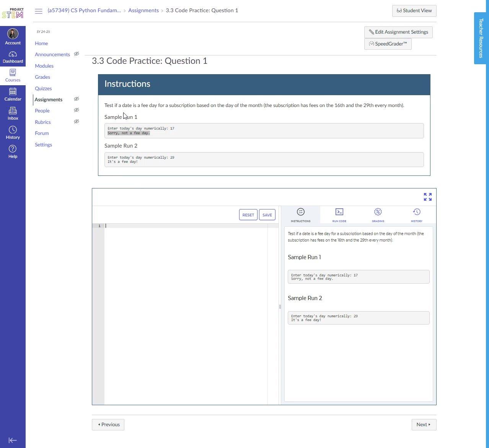
Task: Switch to the Run Code tab
Action: 339,215
